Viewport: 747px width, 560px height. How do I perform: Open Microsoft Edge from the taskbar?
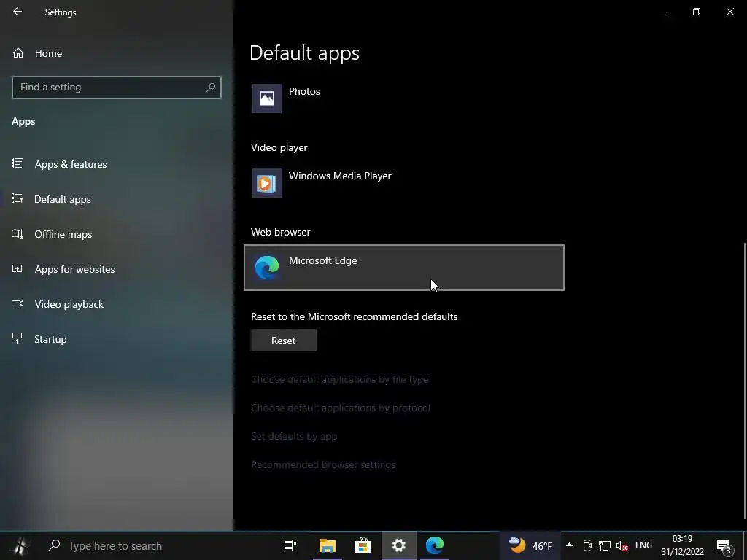click(x=435, y=545)
